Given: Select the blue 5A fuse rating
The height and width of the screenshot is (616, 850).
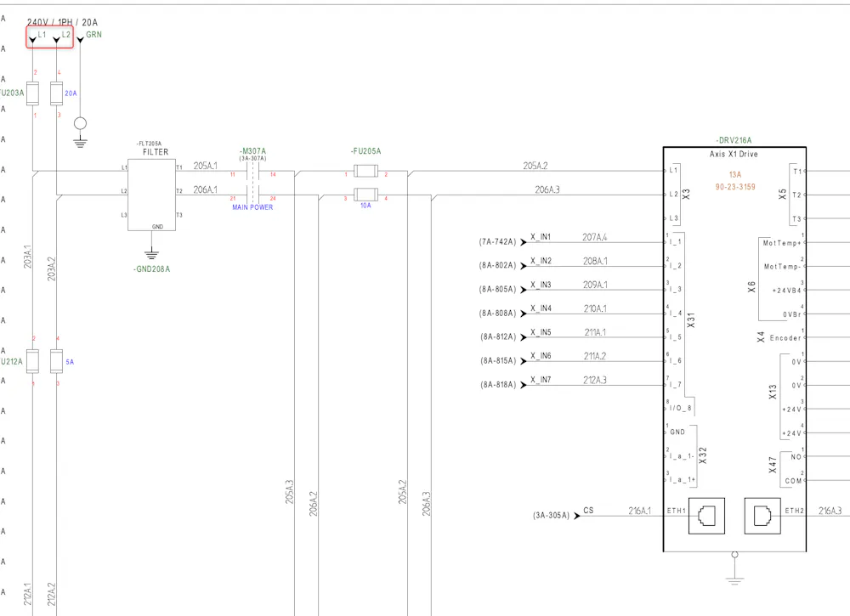Looking at the screenshot, I should (70, 362).
